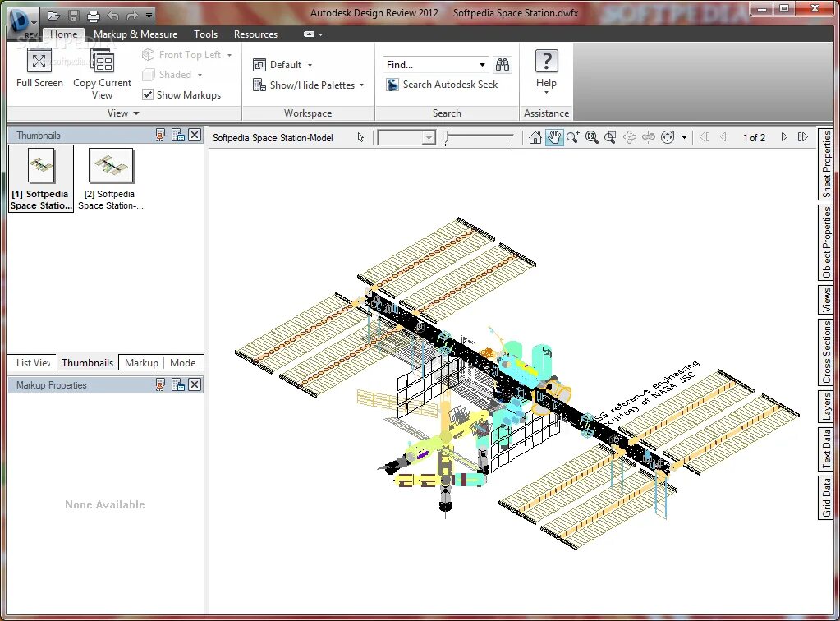Select the Zoom Rectangle tool
This screenshot has height=621, width=840.
(x=610, y=138)
